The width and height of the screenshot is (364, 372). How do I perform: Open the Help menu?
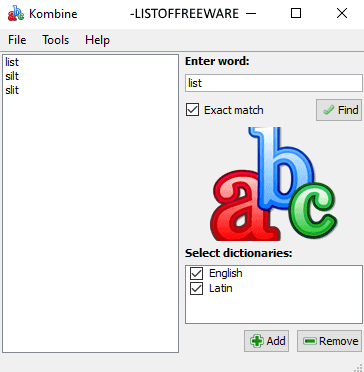pyautogui.click(x=97, y=40)
